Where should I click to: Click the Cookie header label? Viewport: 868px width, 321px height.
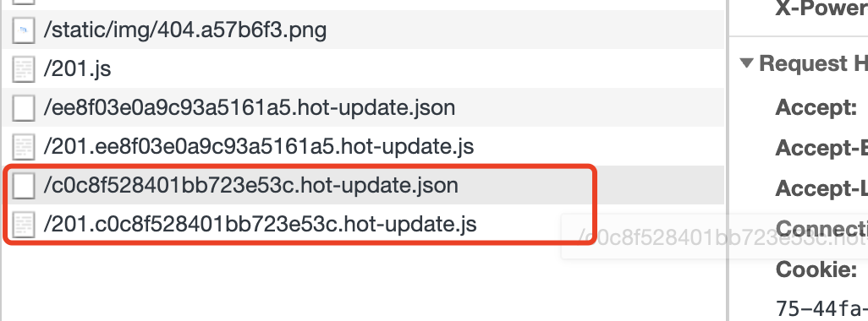point(814,269)
